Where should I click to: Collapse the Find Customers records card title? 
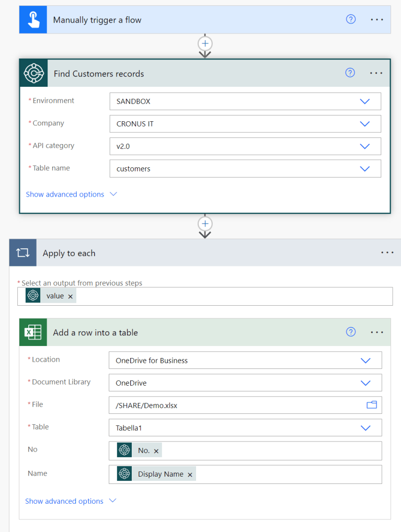[x=99, y=74]
